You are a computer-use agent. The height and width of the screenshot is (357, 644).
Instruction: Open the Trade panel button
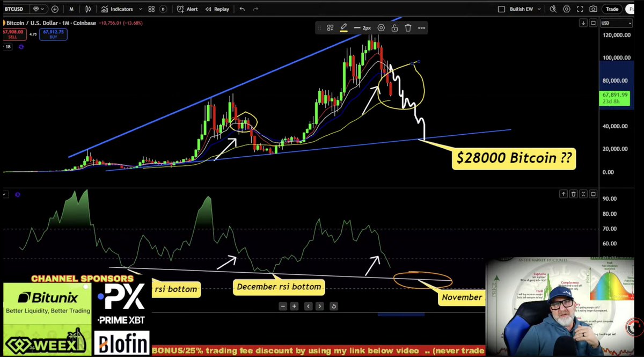[x=612, y=9]
